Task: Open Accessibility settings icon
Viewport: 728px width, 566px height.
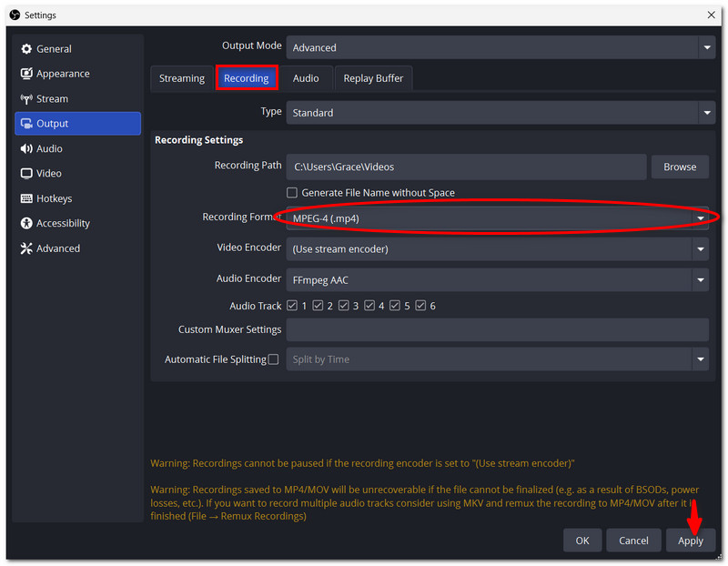Action: 26,223
